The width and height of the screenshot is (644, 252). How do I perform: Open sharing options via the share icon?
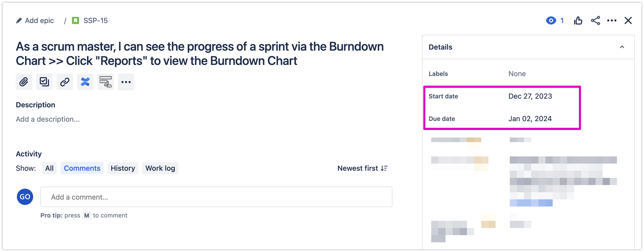tap(595, 21)
